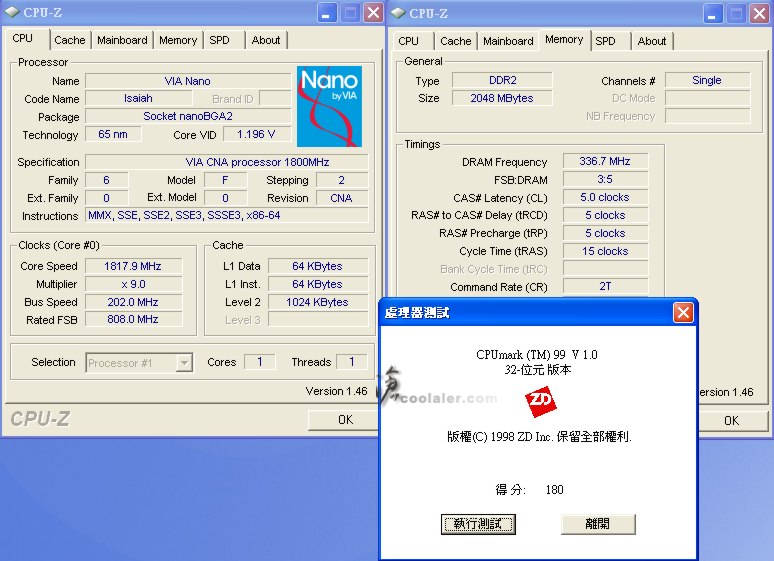Click the Isaiah code name value
Image resolution: width=774 pixels, height=561 pixels.
pos(138,98)
